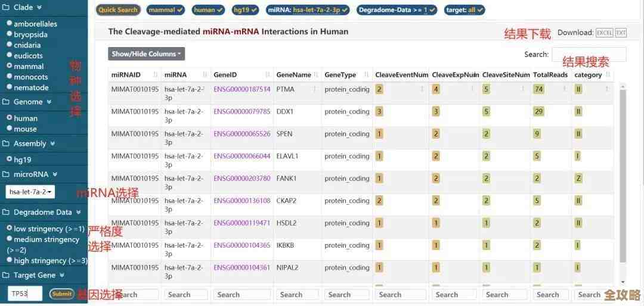Click the table vertical scrollbar
Image resolution: width=644 pixels, height=306 pixels.
coord(623,179)
